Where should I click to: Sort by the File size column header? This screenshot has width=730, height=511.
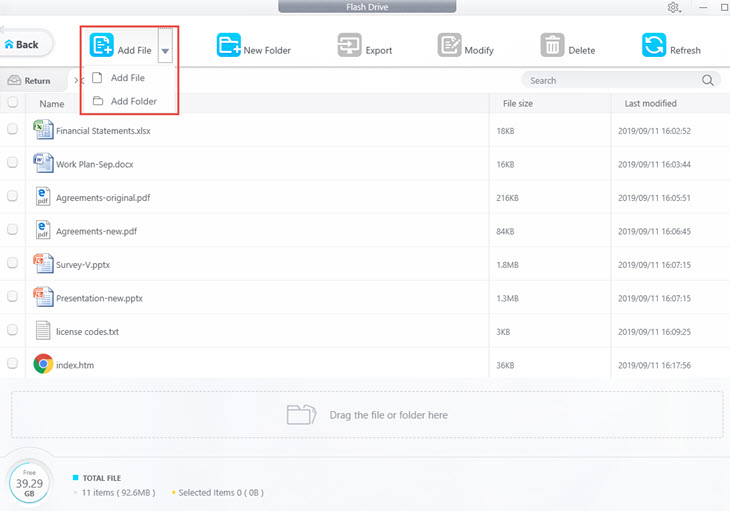[518, 103]
